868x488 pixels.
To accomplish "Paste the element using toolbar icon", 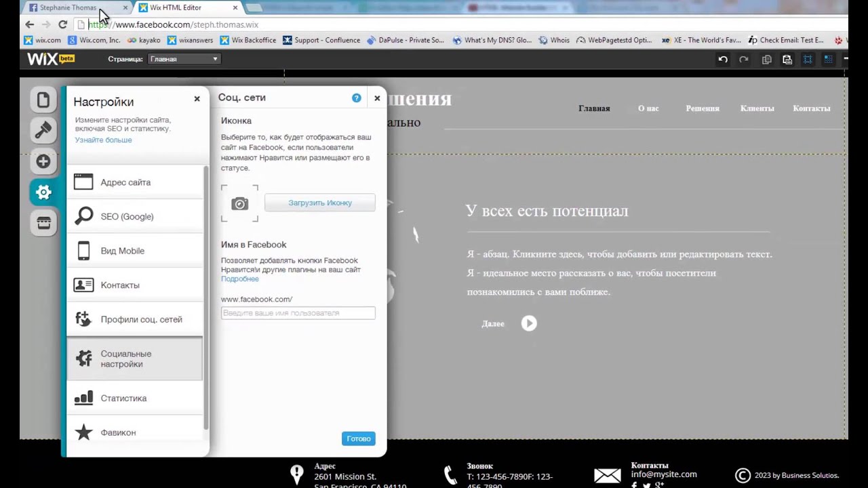I will coord(787,60).
